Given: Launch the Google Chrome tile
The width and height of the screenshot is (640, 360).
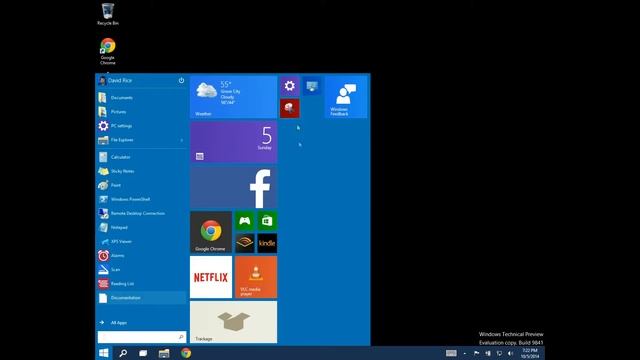Looking at the screenshot, I should coord(211,232).
